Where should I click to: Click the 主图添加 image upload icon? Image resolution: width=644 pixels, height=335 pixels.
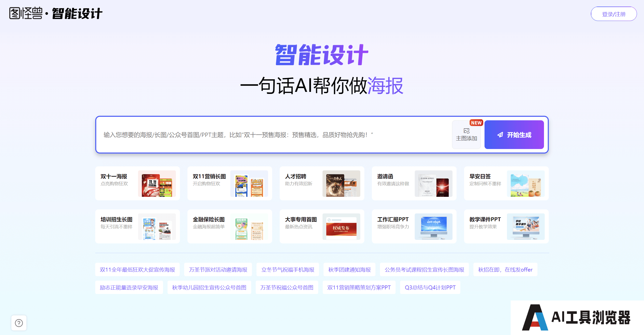(466, 131)
